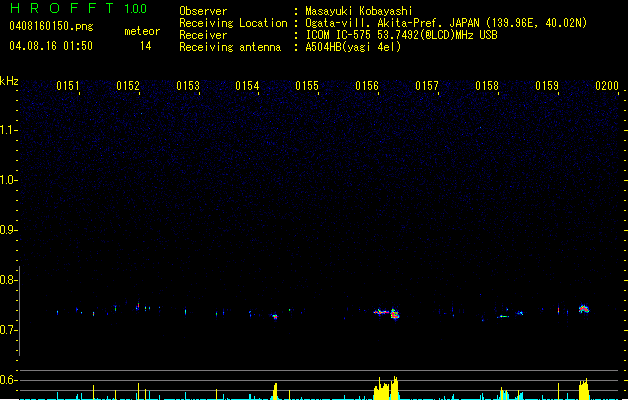Screen dimensions: 629x400
Task: Click the meteor count value 14
Action: [146, 46]
